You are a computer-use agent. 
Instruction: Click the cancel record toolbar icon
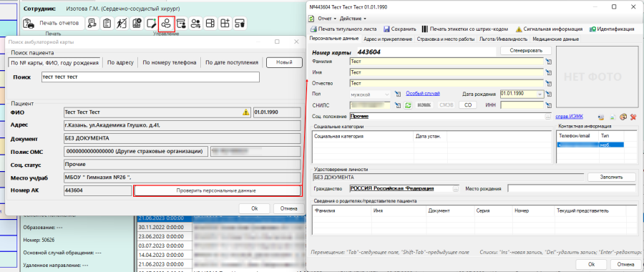(x=137, y=24)
